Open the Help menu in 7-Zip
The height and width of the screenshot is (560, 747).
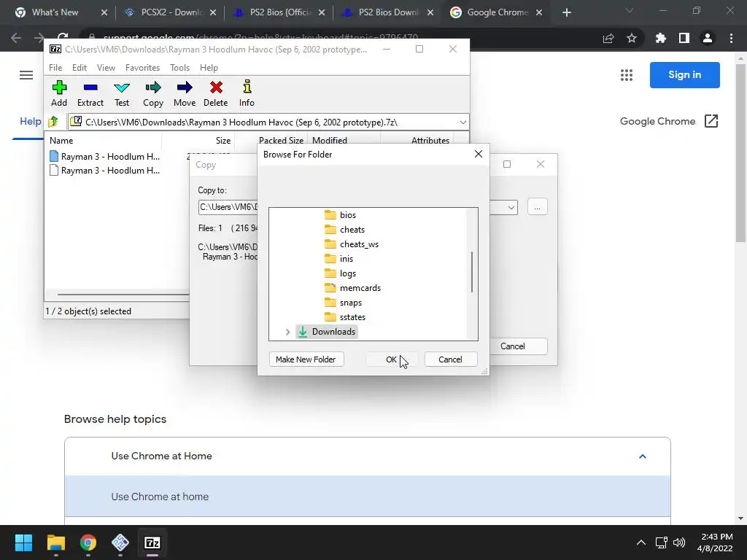pyautogui.click(x=209, y=68)
